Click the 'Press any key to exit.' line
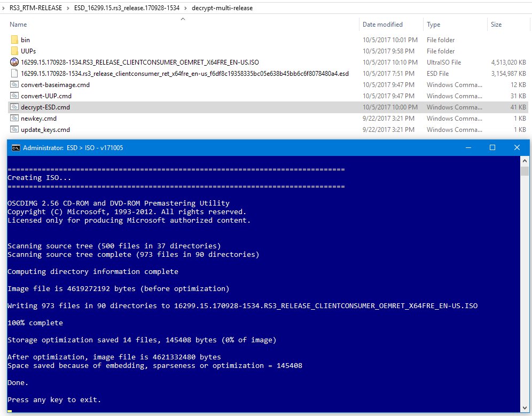Viewport: 532px width, 416px height. 54,400
